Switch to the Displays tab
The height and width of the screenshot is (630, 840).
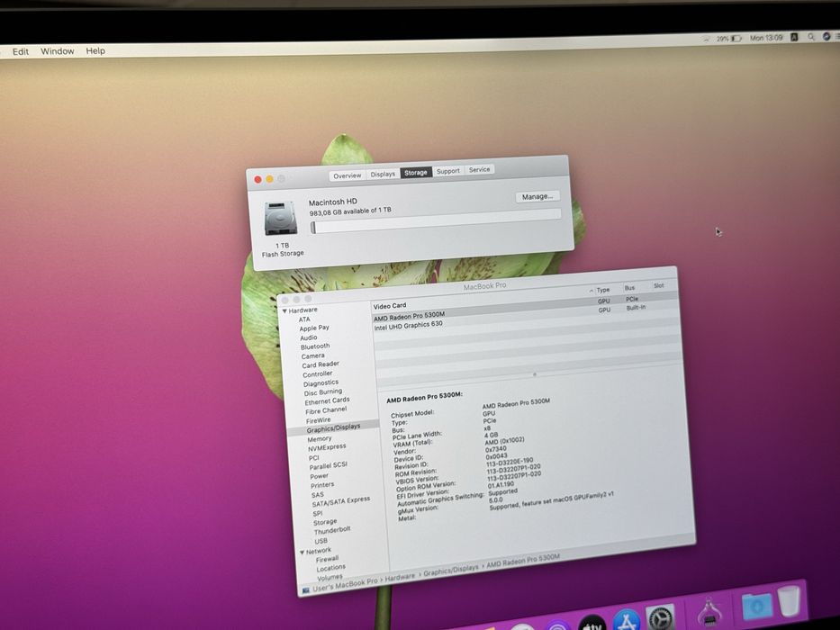[383, 174]
